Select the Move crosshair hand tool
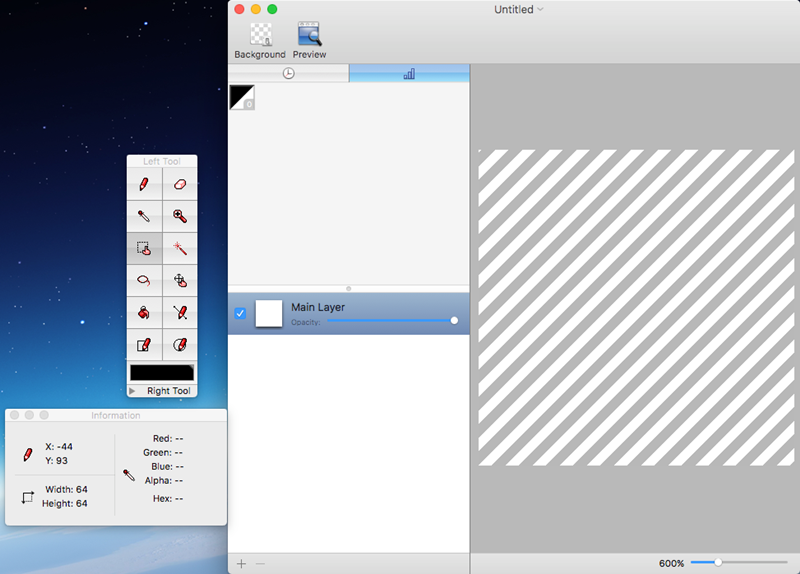 click(180, 281)
